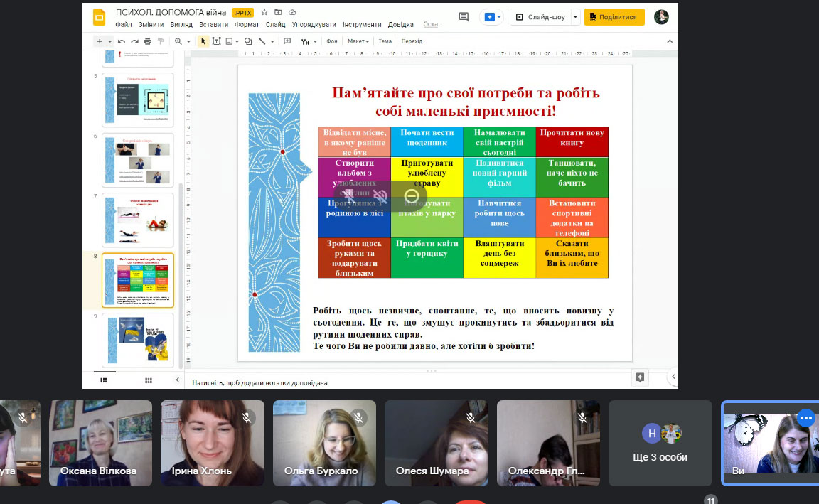Click the Поділитися share button
The height and width of the screenshot is (504, 819).
[x=614, y=17]
